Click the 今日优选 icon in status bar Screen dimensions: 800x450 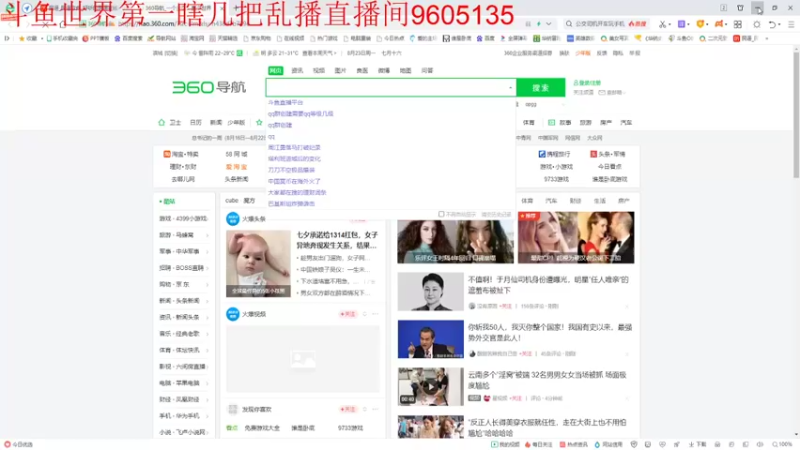coord(7,444)
